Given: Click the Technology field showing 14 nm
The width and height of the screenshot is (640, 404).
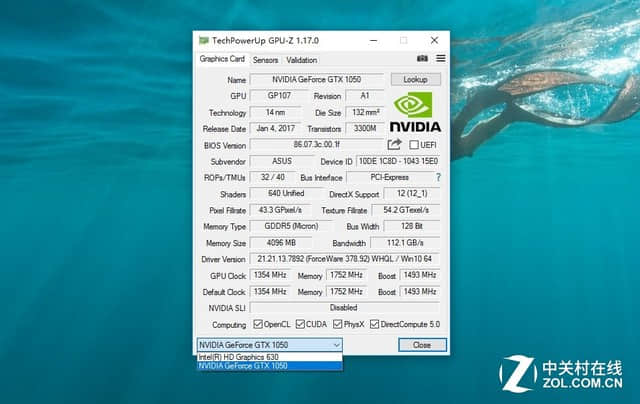Looking at the screenshot, I should [276, 112].
